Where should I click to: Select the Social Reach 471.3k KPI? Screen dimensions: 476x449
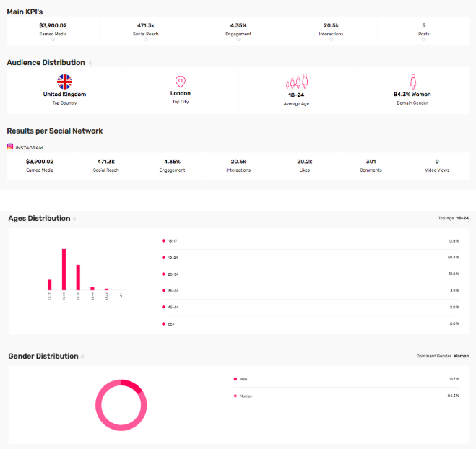(145, 28)
